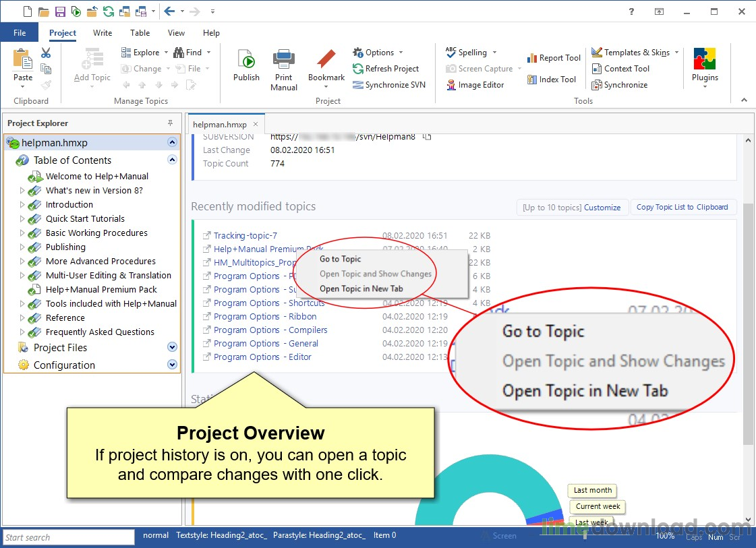Click the New file icon in quick toolbar
The image size is (756, 548).
coord(28,11)
